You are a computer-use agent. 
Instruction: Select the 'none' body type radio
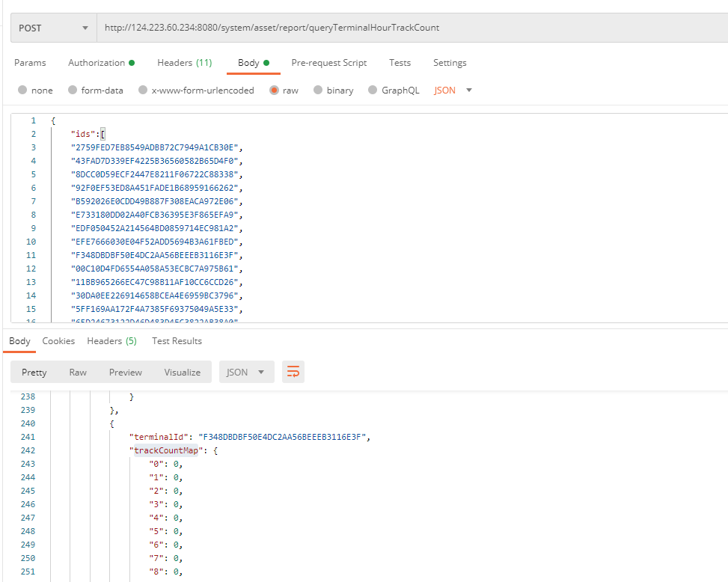[x=22, y=91]
